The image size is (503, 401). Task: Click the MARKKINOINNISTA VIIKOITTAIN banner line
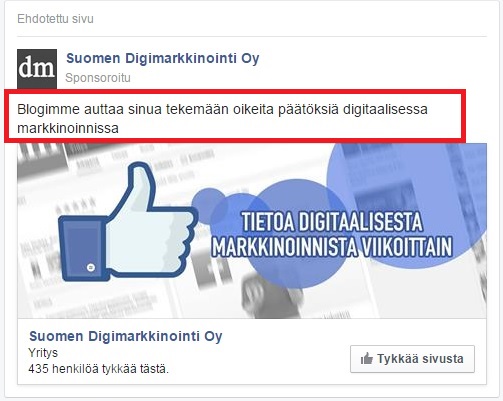pos(332,247)
